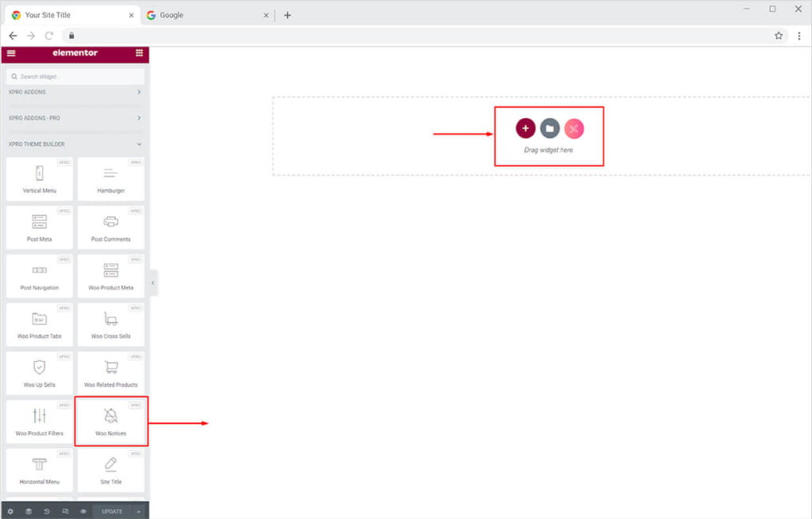
Task: Expand the XPRO ADDONS - PRO category
Action: click(x=75, y=117)
